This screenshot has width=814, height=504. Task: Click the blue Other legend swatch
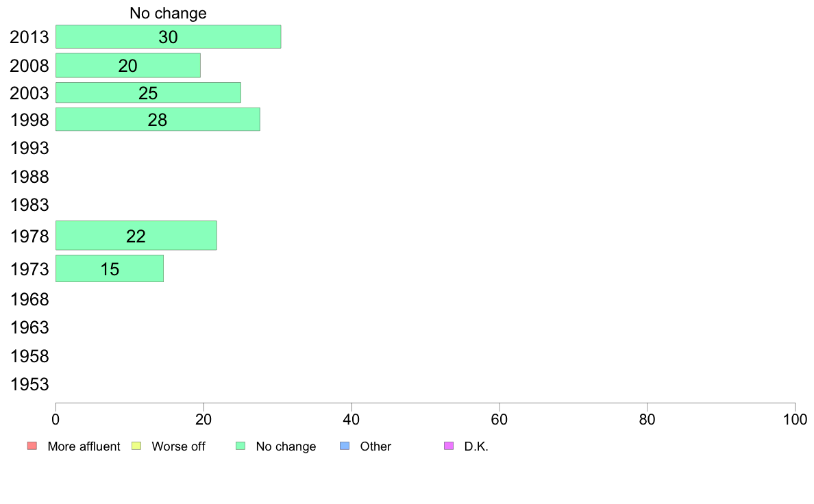(x=345, y=446)
